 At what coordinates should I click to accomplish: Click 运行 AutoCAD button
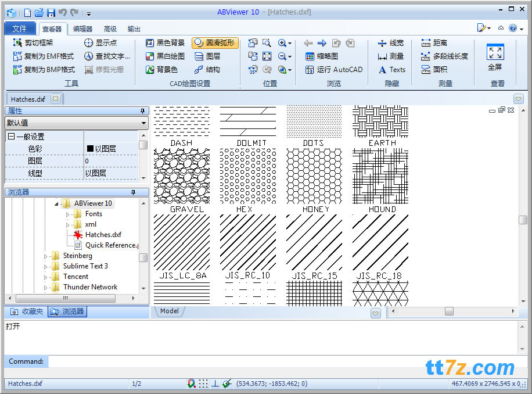334,70
